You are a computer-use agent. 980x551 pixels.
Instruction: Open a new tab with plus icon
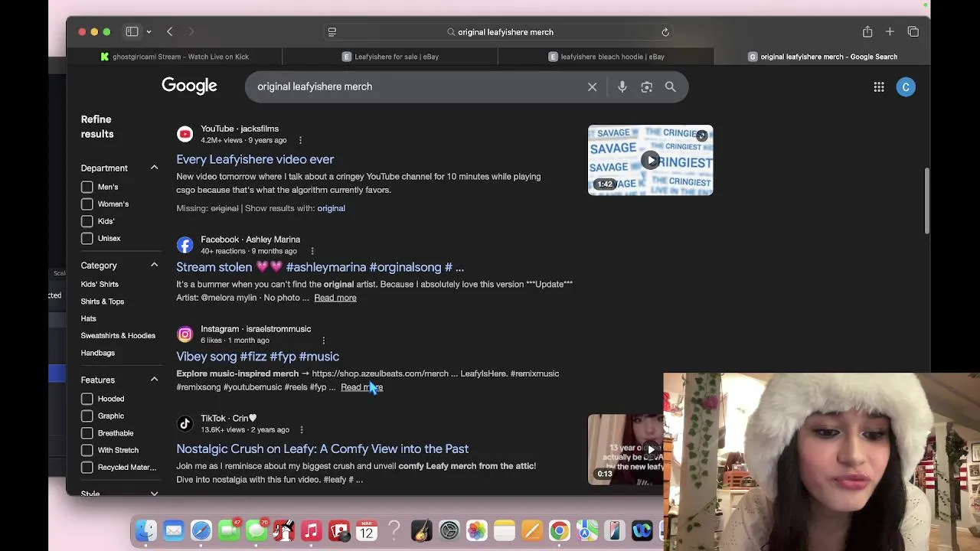click(890, 32)
